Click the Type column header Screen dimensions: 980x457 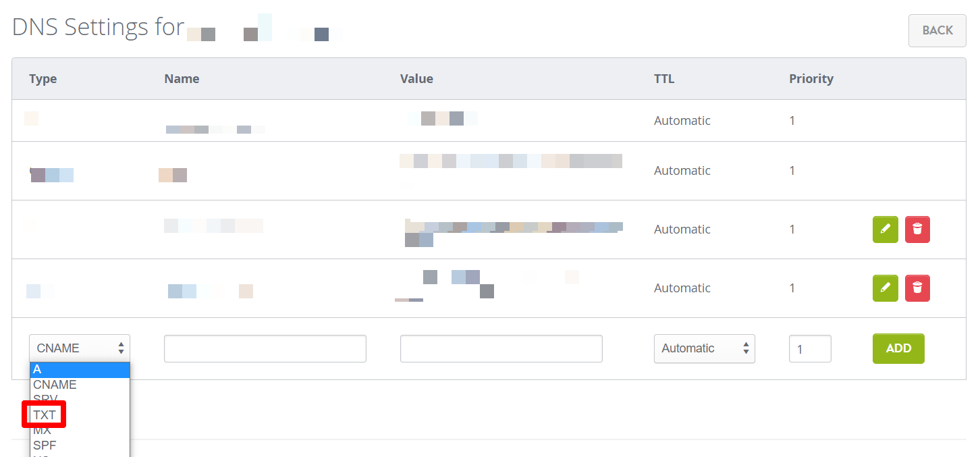pos(43,79)
